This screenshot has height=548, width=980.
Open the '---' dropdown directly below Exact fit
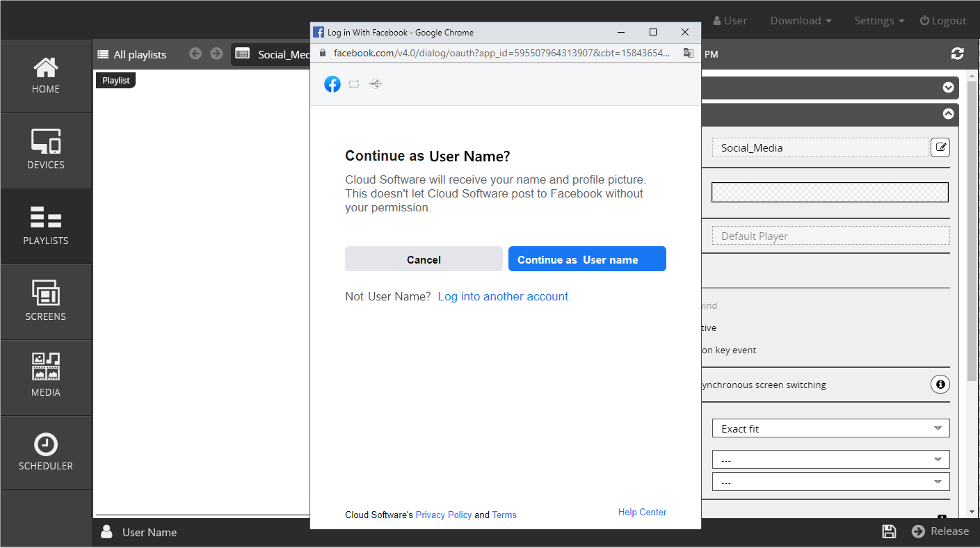pyautogui.click(x=830, y=460)
